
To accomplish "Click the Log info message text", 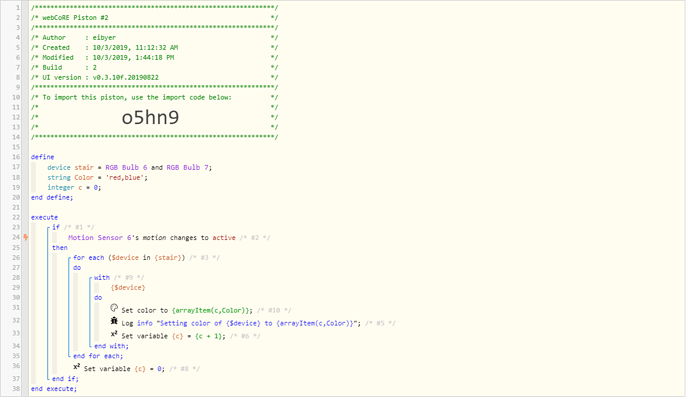I will tap(258, 324).
